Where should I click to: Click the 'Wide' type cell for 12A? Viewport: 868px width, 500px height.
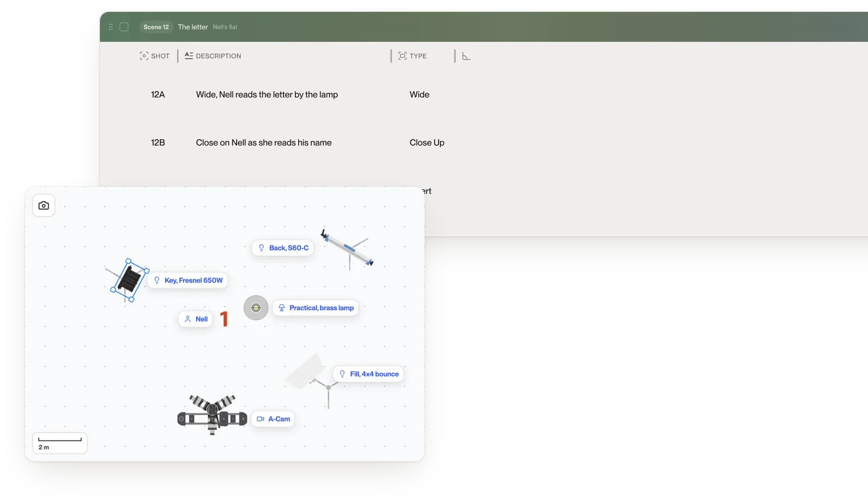(420, 95)
